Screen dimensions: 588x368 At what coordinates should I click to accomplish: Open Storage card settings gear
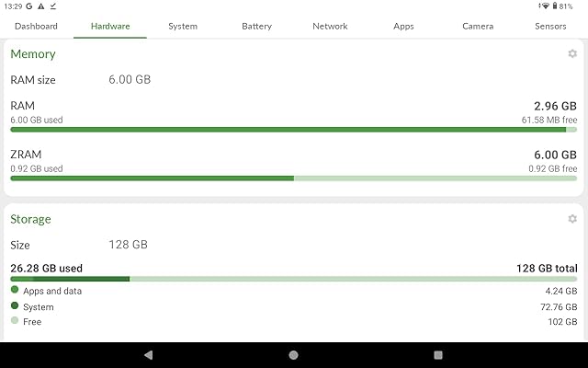572,219
